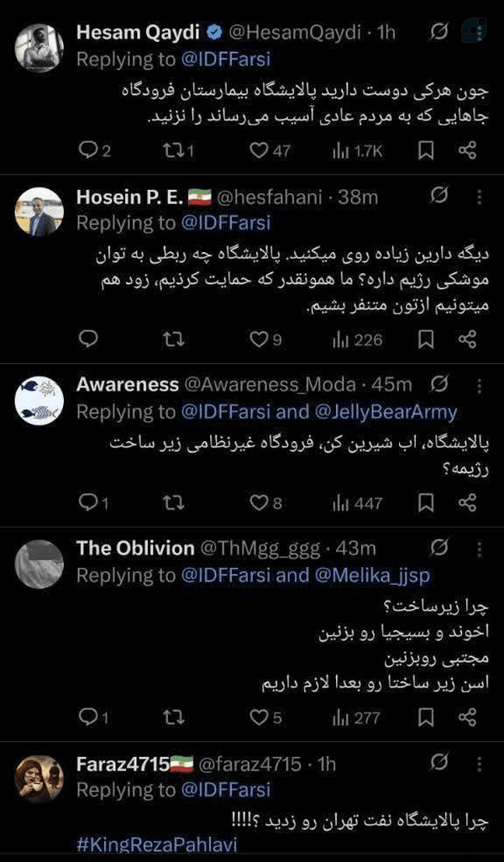Viewport: 504px width, 862px height.
Task: Open the #KingRezaPahlavi hashtag
Action: point(156,845)
